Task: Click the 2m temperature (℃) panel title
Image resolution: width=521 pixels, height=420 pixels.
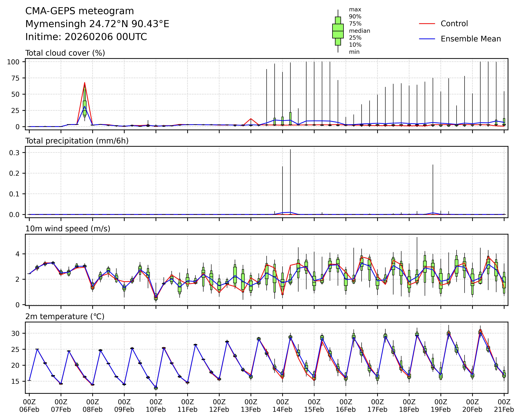Action: tap(65, 316)
